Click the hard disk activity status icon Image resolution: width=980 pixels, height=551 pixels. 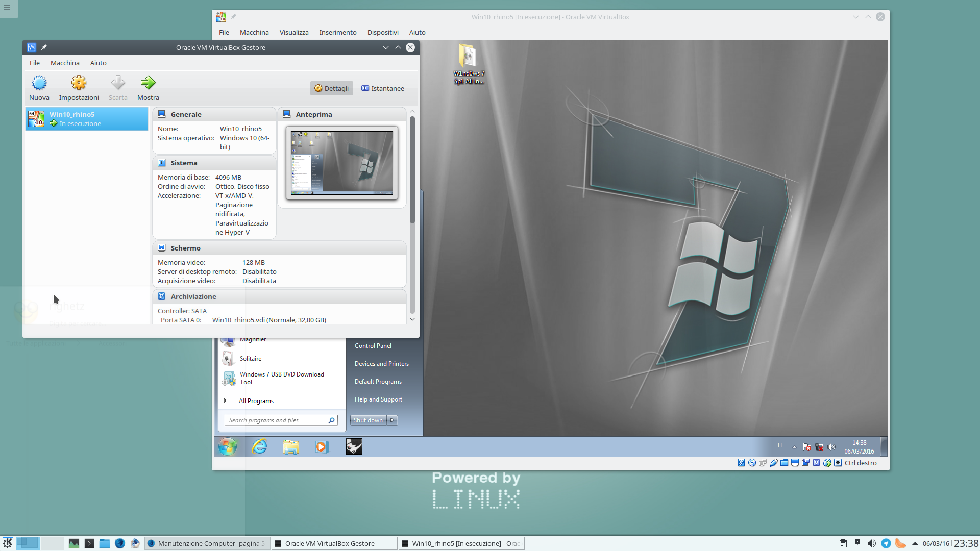coord(741,463)
